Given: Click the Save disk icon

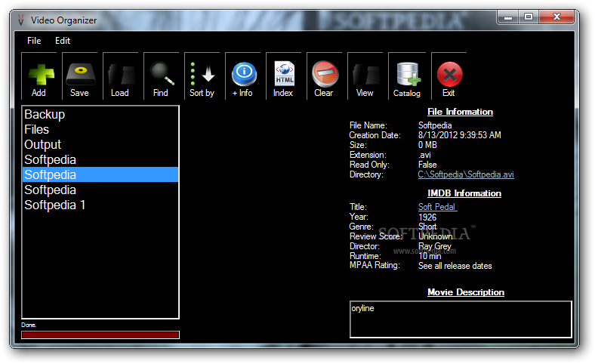Looking at the screenshot, I should click(80, 75).
